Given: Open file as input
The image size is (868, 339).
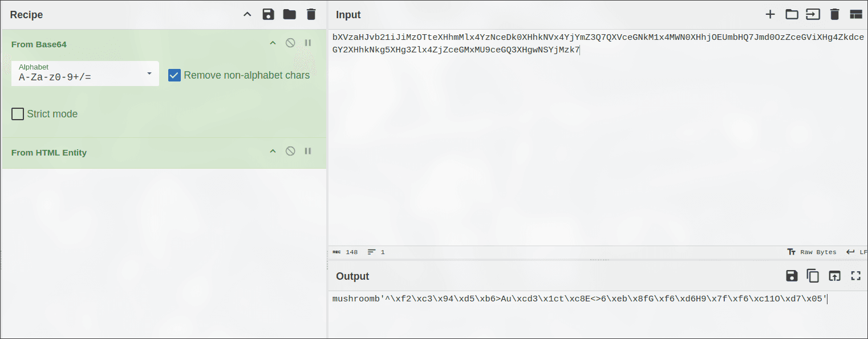Looking at the screenshot, I should 813,14.
